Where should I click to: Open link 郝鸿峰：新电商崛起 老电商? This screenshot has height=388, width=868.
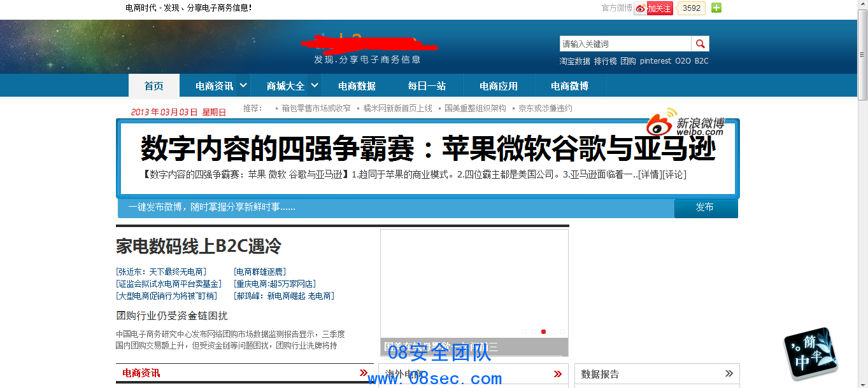click(284, 296)
